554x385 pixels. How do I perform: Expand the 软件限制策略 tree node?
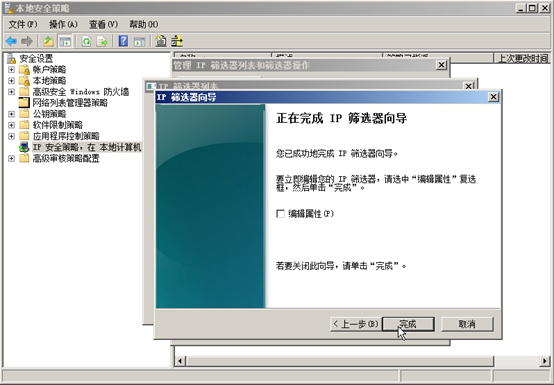pyautogui.click(x=11, y=125)
